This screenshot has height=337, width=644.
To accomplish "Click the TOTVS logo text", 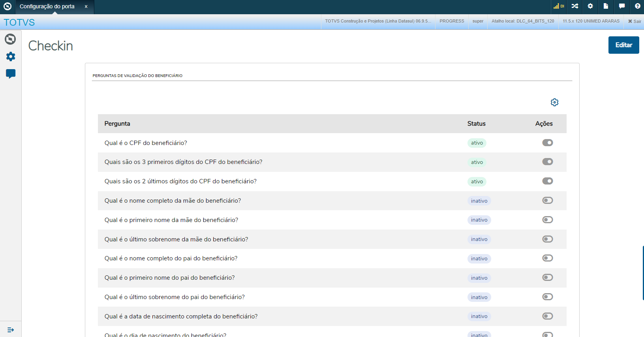I will point(19,23).
